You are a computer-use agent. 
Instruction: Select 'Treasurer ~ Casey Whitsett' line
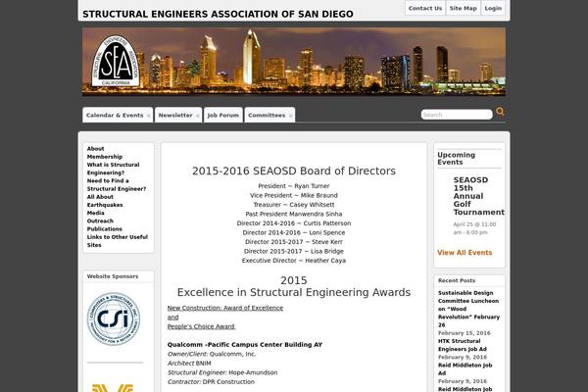click(x=294, y=205)
